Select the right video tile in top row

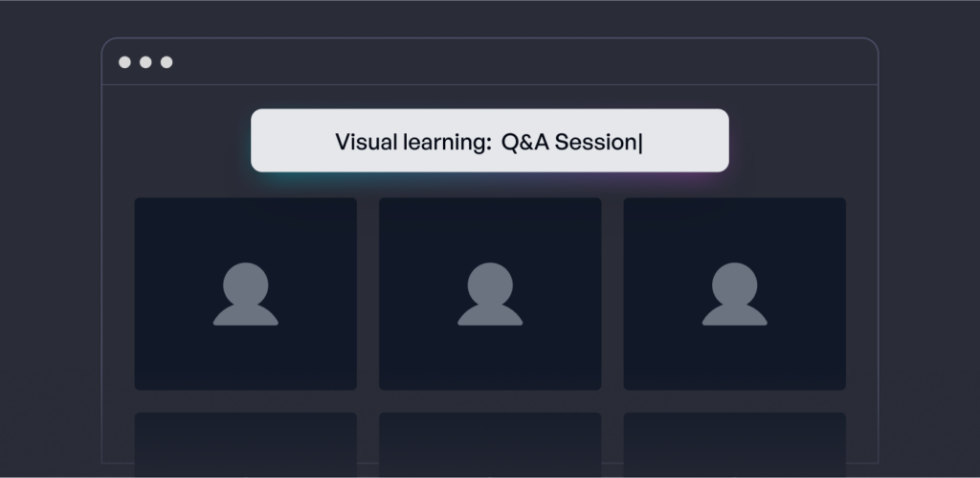point(734,294)
